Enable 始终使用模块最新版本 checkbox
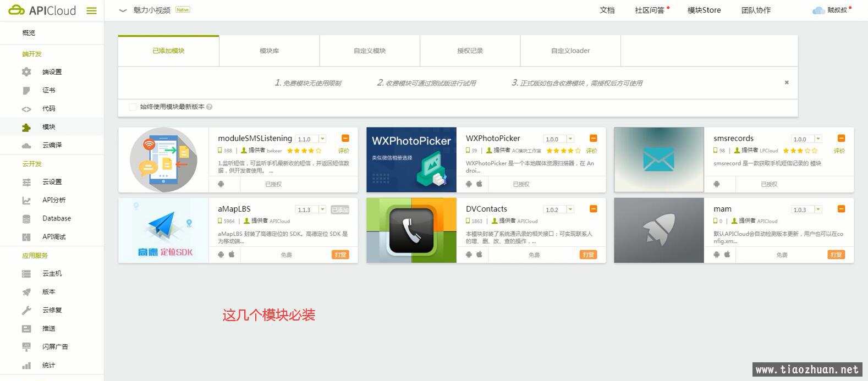 (133, 107)
